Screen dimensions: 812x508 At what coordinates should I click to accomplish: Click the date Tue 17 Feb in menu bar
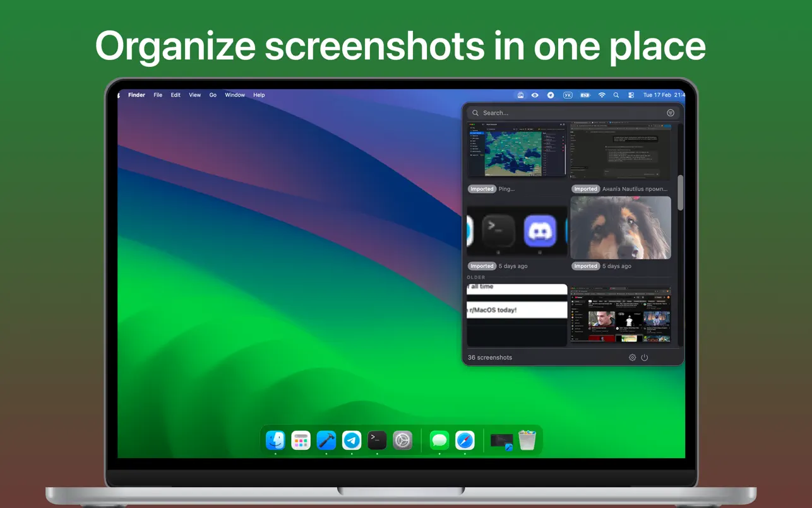click(657, 95)
